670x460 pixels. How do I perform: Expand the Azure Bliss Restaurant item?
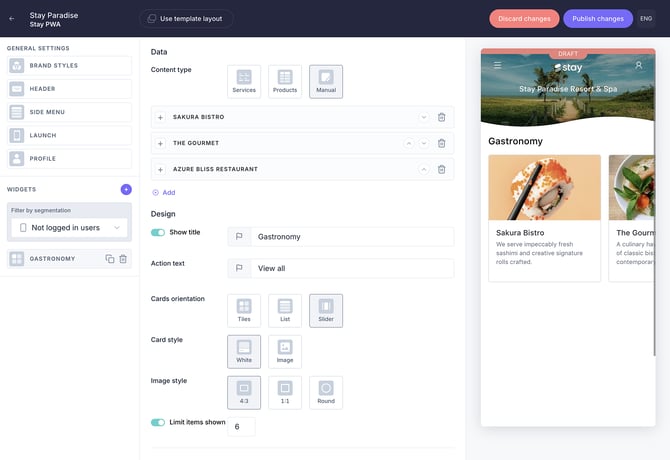(160, 170)
